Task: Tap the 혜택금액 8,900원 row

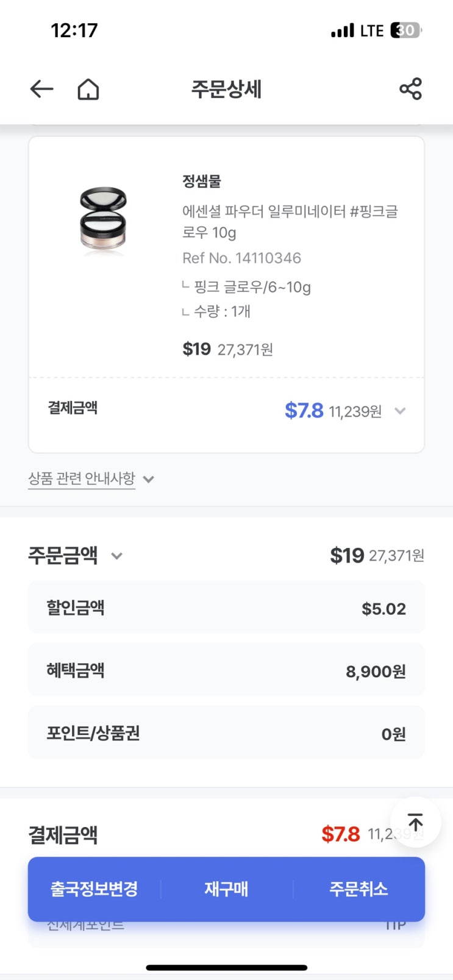Action: point(226,670)
